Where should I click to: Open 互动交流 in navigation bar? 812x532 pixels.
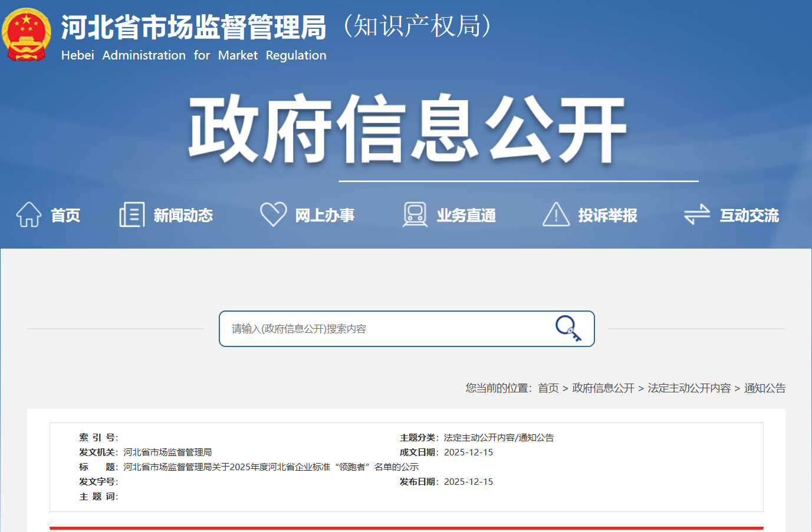point(749,216)
